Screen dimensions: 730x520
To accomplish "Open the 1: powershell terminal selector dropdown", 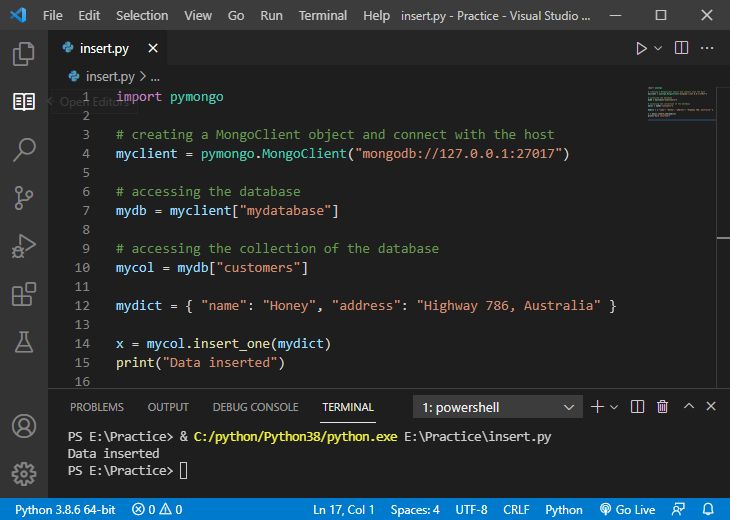I will (497, 407).
